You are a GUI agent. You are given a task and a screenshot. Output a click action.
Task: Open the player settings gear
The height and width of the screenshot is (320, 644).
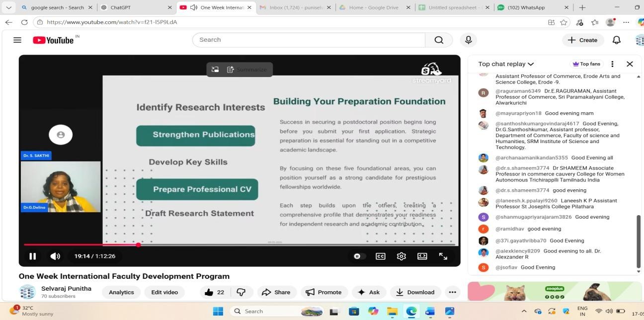pyautogui.click(x=401, y=256)
